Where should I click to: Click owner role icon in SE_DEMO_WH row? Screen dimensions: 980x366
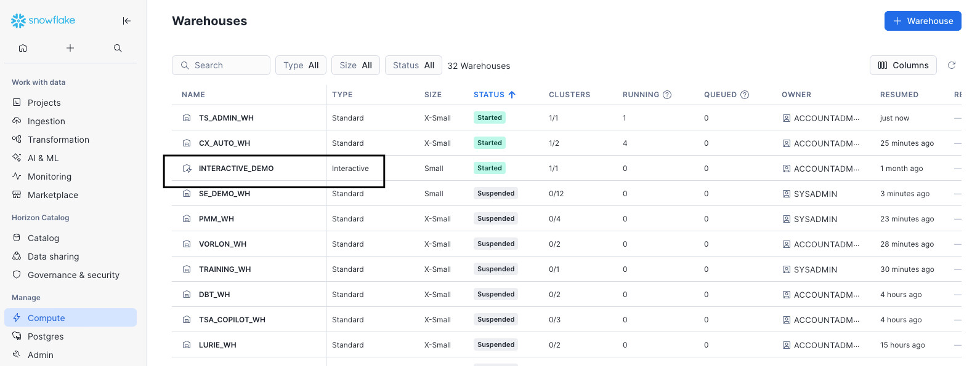(x=787, y=194)
